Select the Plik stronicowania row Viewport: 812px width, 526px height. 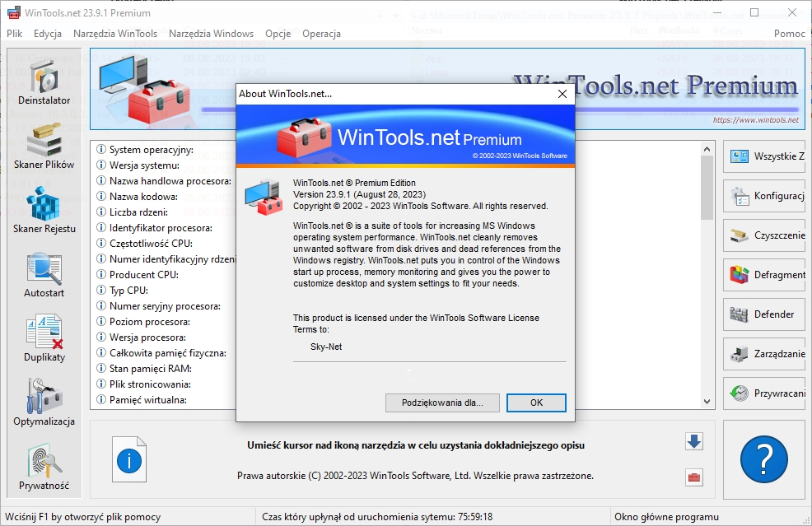tap(144, 384)
